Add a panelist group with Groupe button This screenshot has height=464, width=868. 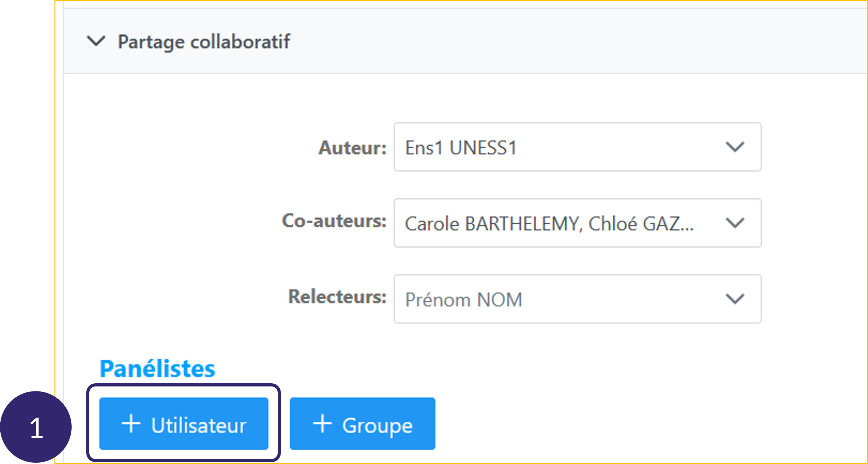click(x=362, y=424)
